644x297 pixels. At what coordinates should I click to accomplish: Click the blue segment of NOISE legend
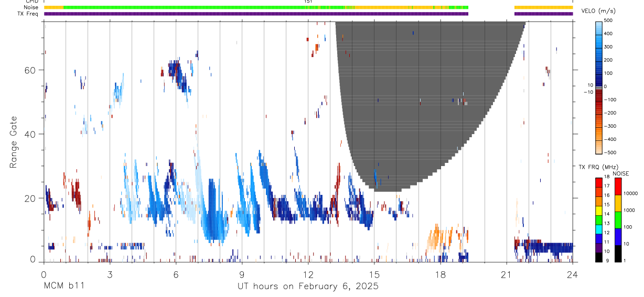point(618,237)
